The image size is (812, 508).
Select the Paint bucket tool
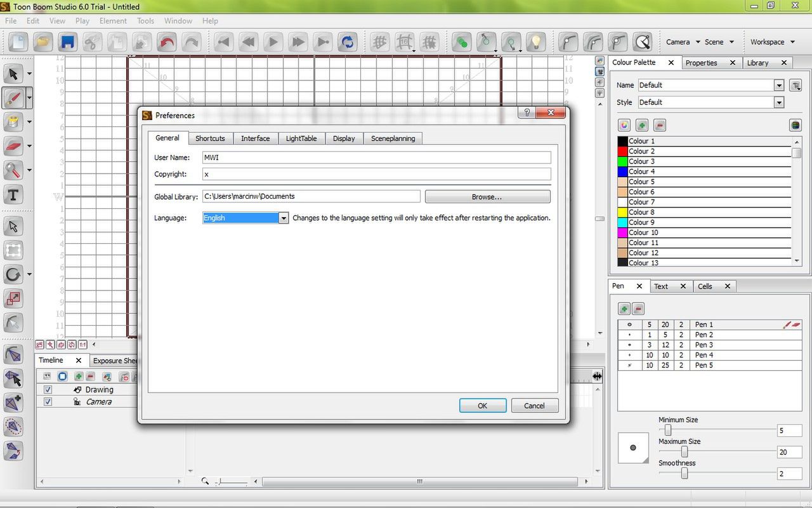pyautogui.click(x=13, y=122)
